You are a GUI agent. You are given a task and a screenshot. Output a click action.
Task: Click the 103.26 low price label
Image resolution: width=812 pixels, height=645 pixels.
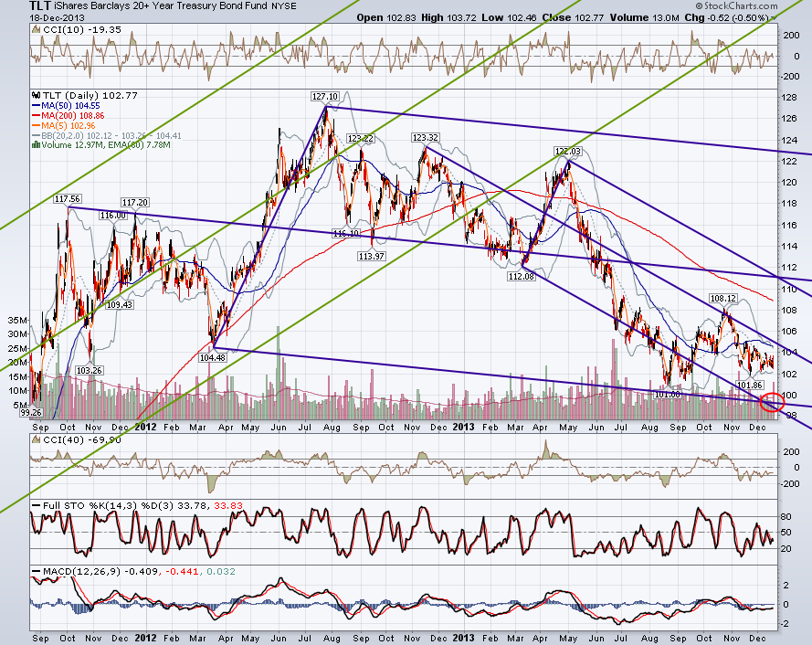pos(90,370)
